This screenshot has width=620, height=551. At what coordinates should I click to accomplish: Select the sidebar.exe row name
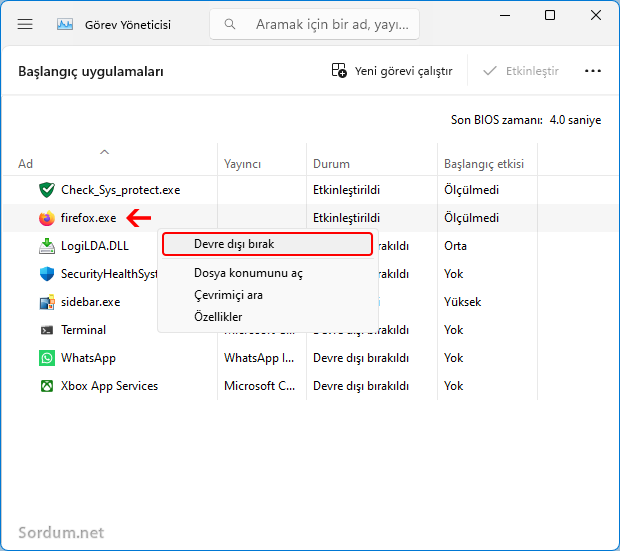[91, 302]
